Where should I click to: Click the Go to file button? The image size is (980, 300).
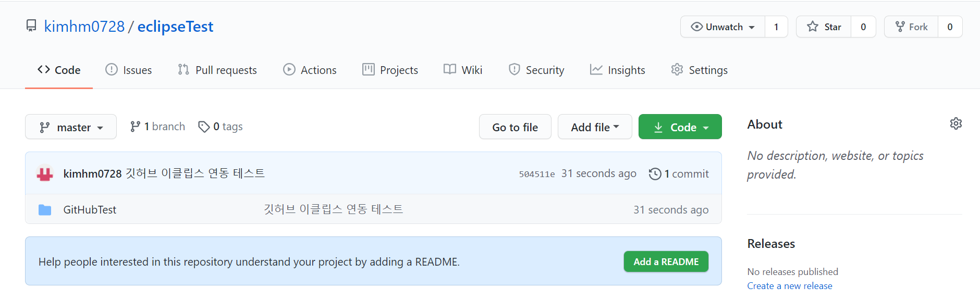[x=515, y=127]
